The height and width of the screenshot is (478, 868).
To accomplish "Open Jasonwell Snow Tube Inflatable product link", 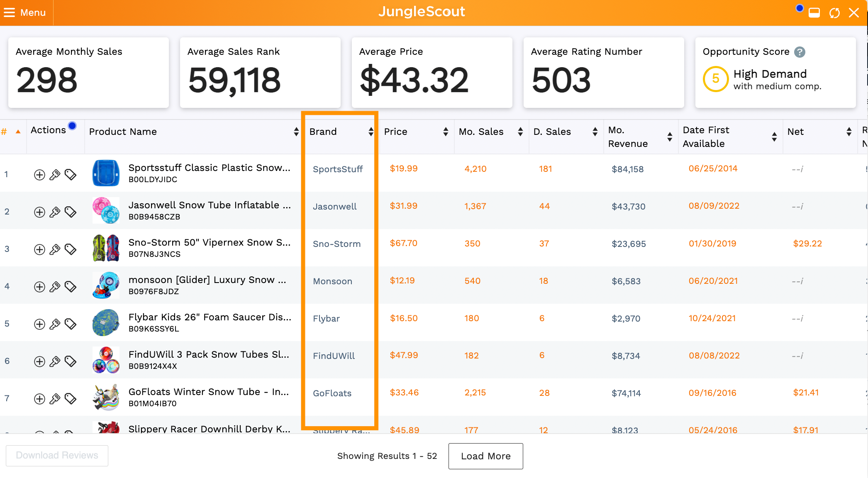I will click(210, 205).
